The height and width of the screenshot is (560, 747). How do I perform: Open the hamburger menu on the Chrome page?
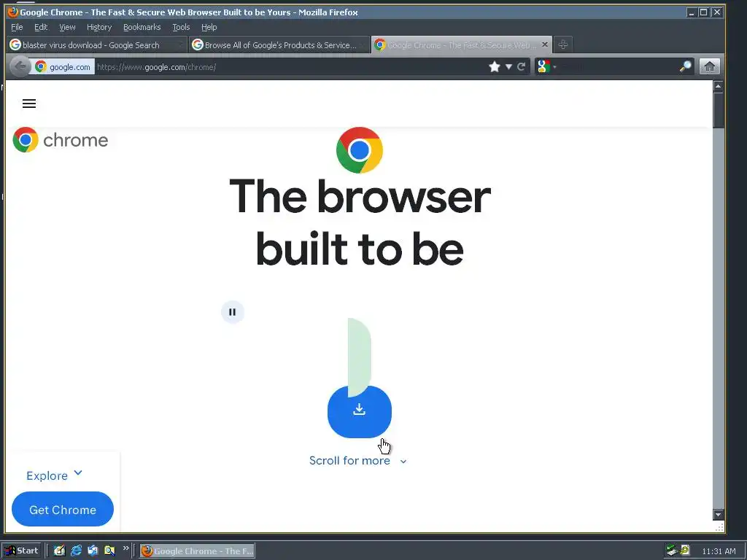pos(29,104)
